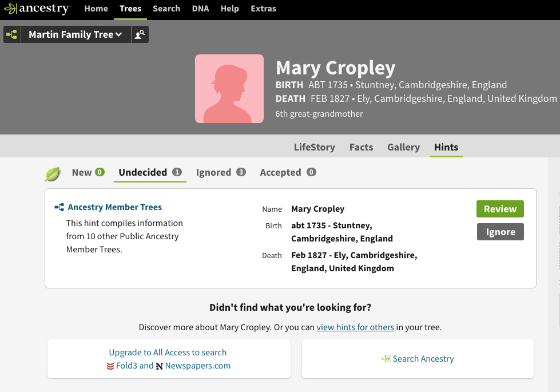Screen dimensions: 560x392
Task: Switch to the Facts tab
Action: tap(361, 147)
